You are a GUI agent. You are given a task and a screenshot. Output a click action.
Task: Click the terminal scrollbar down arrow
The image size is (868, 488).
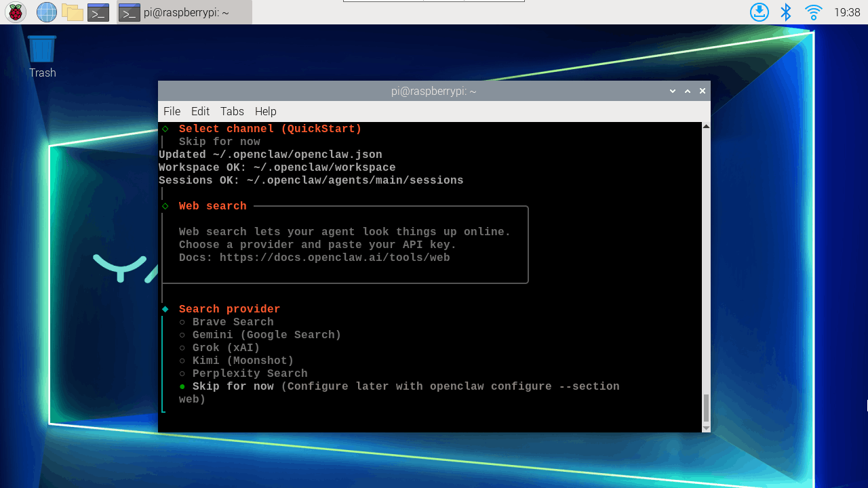coord(706,428)
